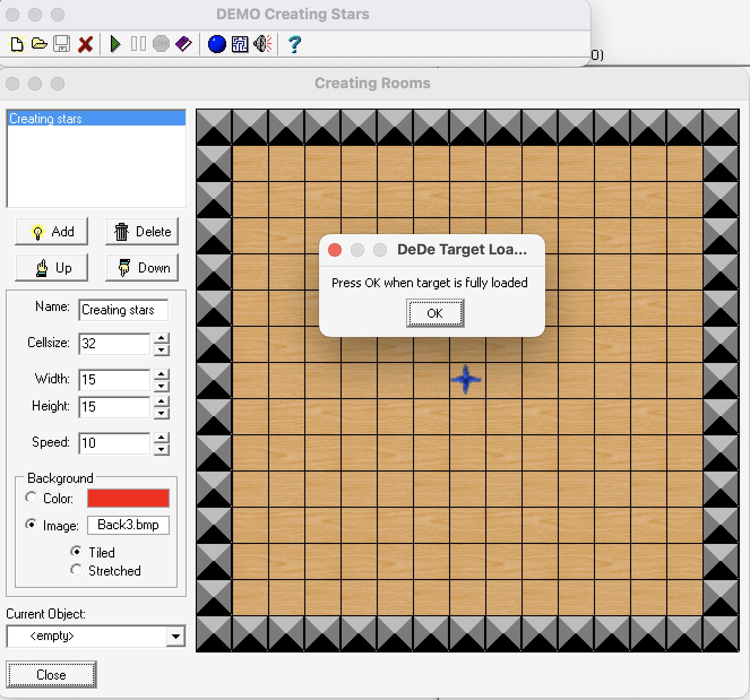Screen dimensions: 750x700
Task: Click OK in the DeDe Target dialog
Action: point(435,313)
